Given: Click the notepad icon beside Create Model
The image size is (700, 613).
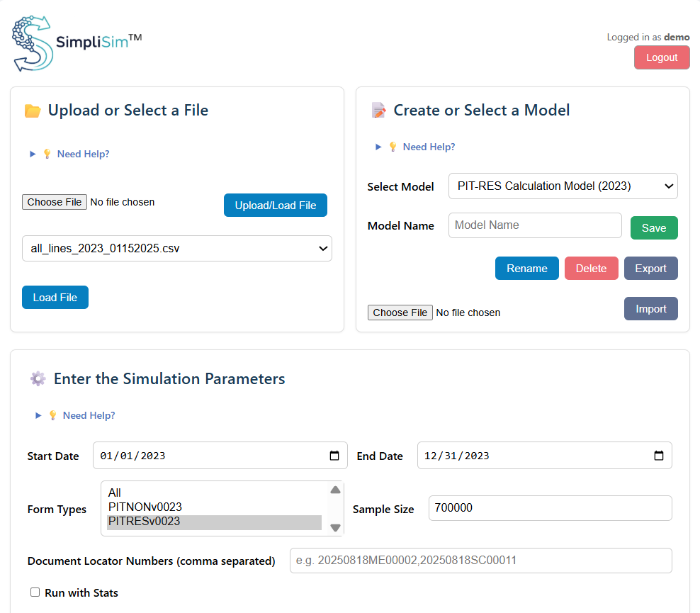Looking at the screenshot, I should point(378,111).
